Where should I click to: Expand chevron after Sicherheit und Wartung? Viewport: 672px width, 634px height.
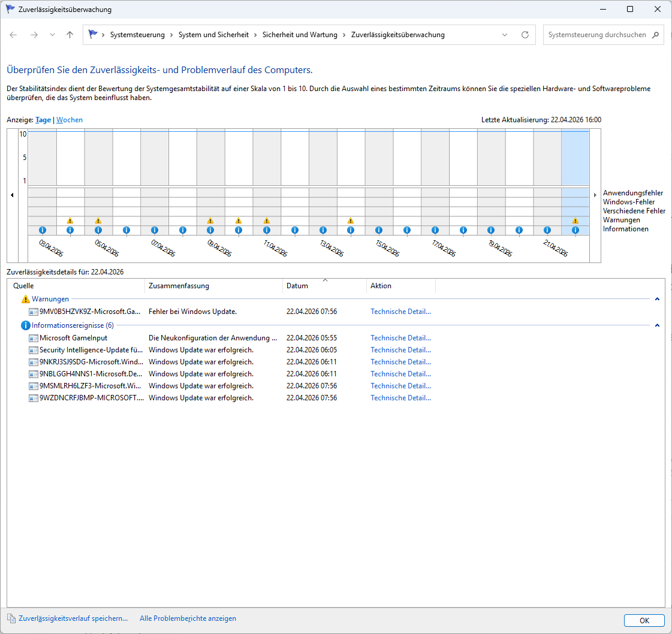tap(344, 35)
